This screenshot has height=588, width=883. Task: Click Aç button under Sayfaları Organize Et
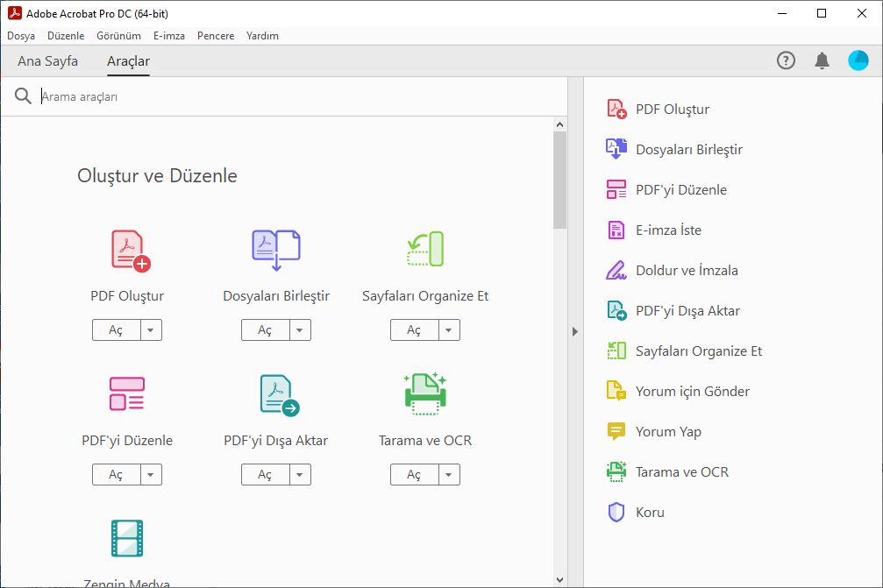pyautogui.click(x=415, y=329)
